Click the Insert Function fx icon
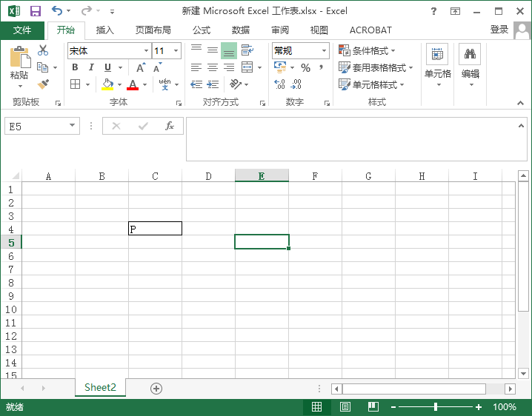 (170, 126)
